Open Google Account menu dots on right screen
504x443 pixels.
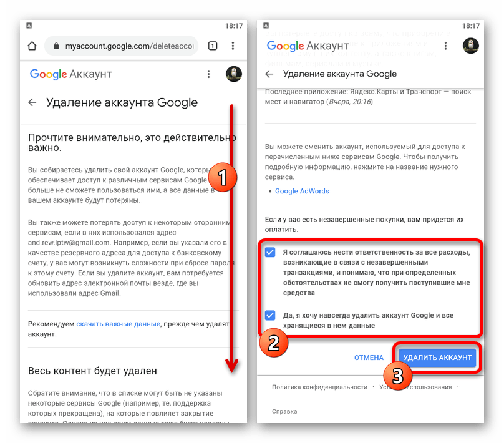445,46
